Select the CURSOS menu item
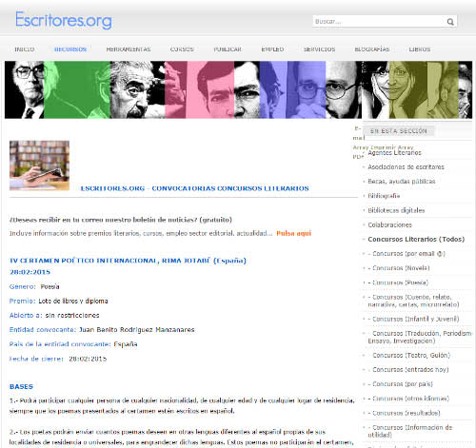Viewport: 476px width, 448px height. pos(182,49)
